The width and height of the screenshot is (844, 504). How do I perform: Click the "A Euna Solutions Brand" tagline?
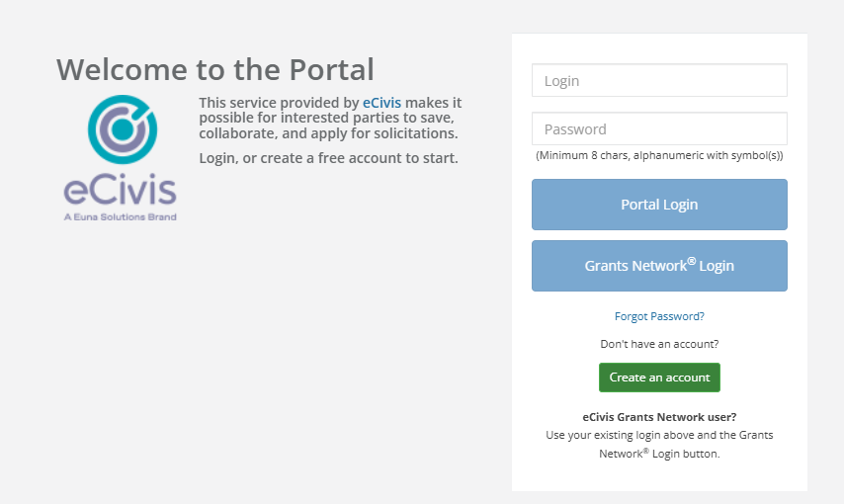coord(120,216)
